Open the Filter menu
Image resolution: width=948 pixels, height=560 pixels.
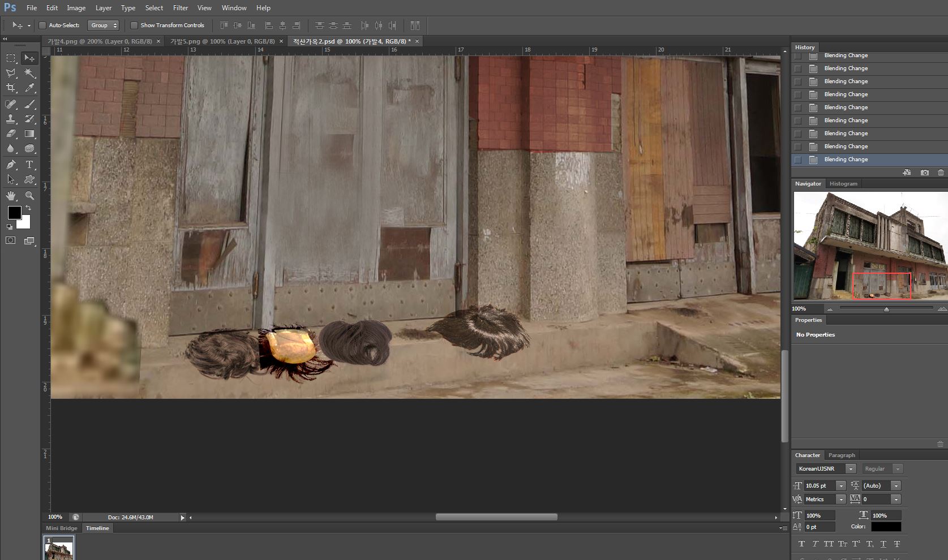(x=181, y=8)
